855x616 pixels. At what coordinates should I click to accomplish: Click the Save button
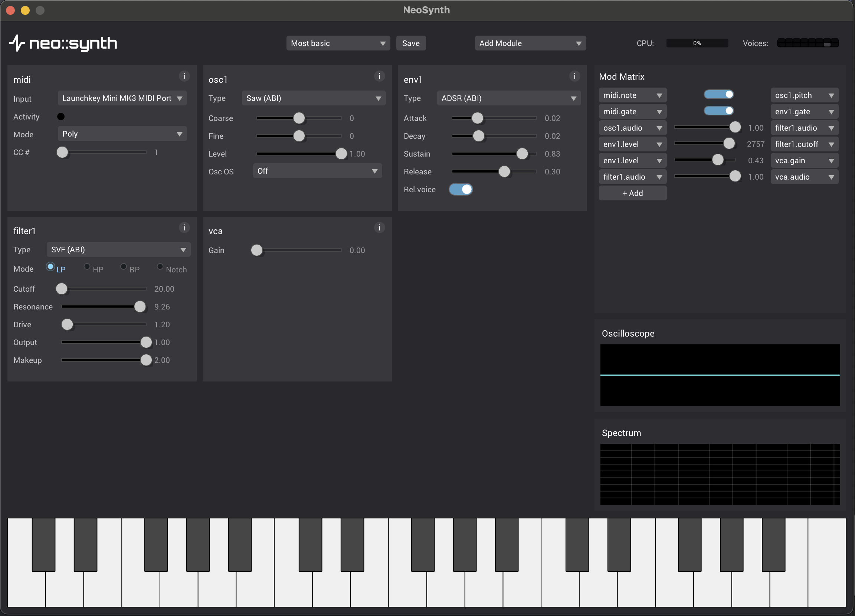click(x=410, y=43)
